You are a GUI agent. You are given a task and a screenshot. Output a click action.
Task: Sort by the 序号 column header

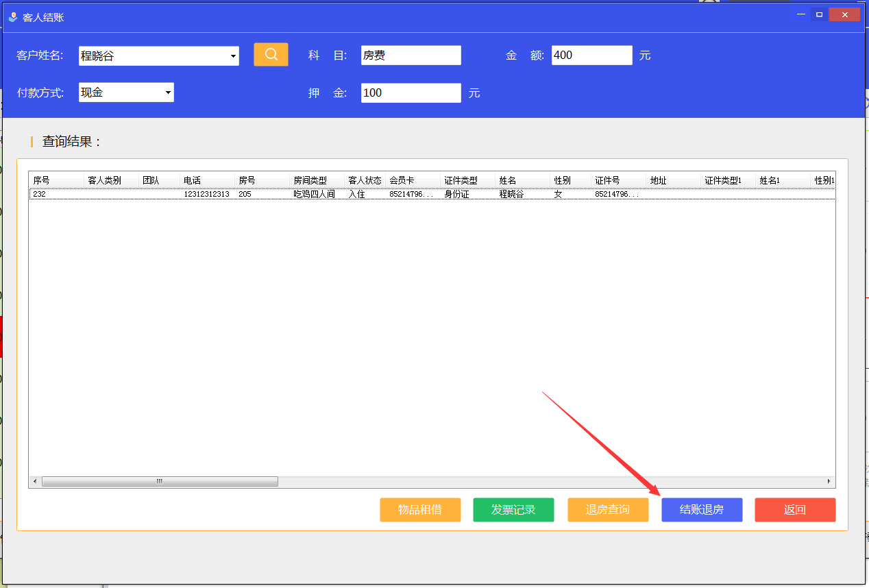[55, 180]
